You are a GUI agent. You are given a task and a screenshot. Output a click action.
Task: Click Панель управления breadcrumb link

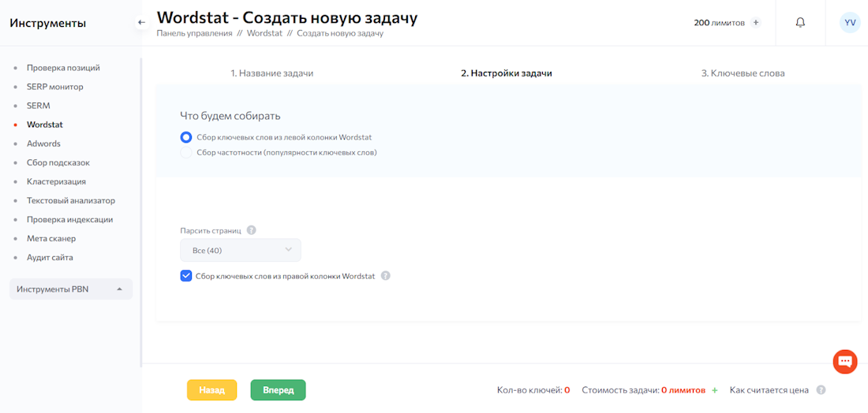coord(194,34)
